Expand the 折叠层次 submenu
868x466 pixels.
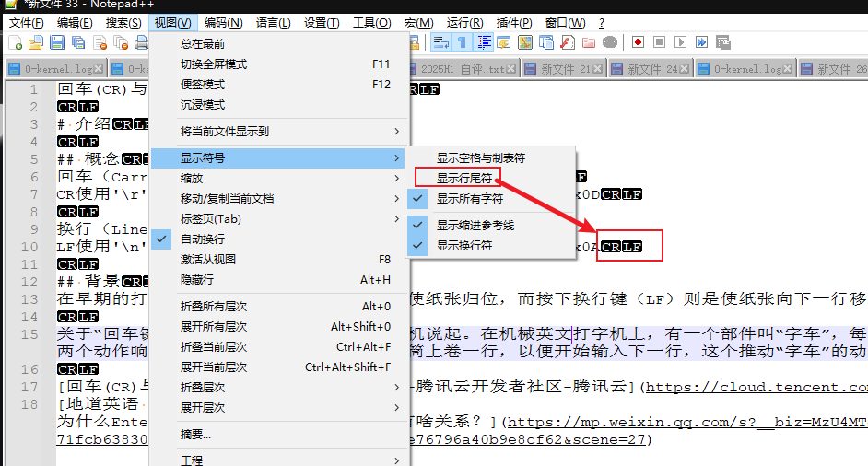pos(279,388)
